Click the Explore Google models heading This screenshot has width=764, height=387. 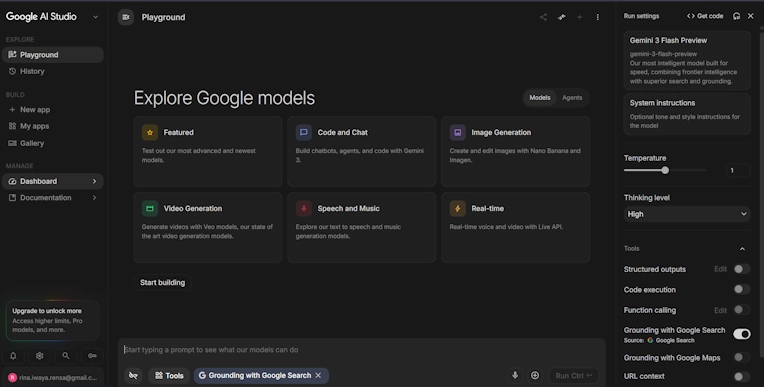point(224,98)
